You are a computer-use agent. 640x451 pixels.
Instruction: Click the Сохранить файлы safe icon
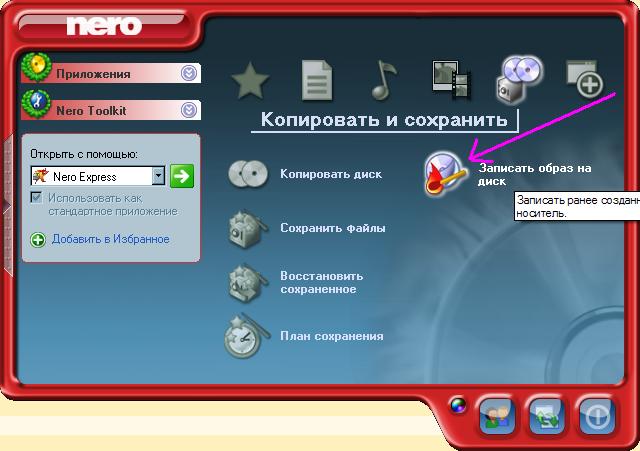pyautogui.click(x=247, y=229)
